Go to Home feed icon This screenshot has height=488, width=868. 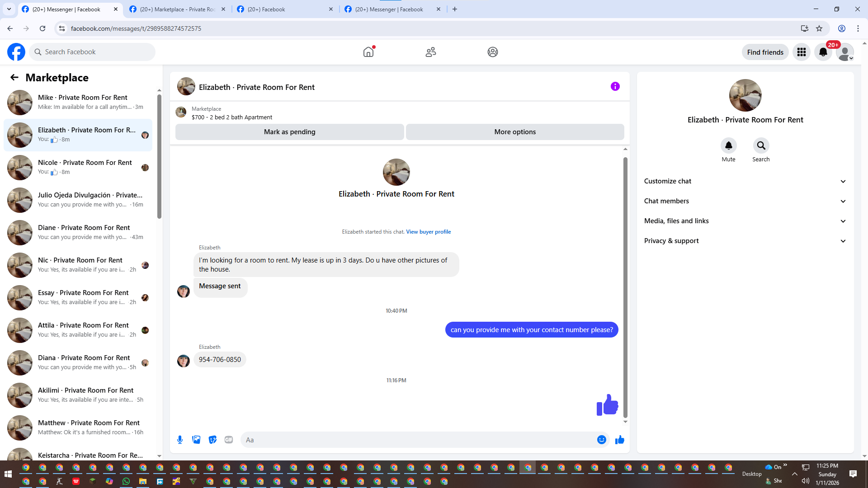point(368,52)
